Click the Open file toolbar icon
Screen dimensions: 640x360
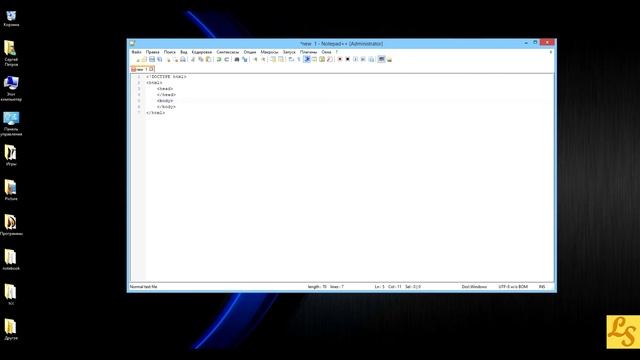(144, 60)
